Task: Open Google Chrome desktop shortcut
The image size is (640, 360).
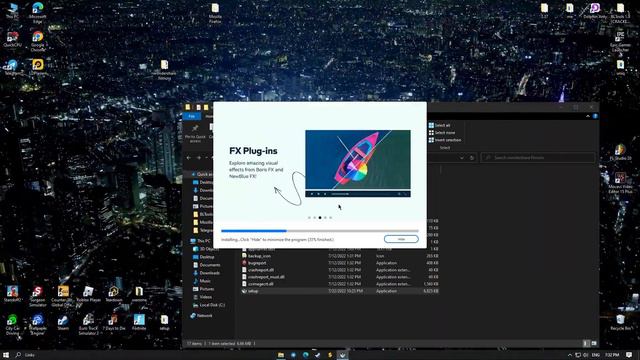Action: 38,41
